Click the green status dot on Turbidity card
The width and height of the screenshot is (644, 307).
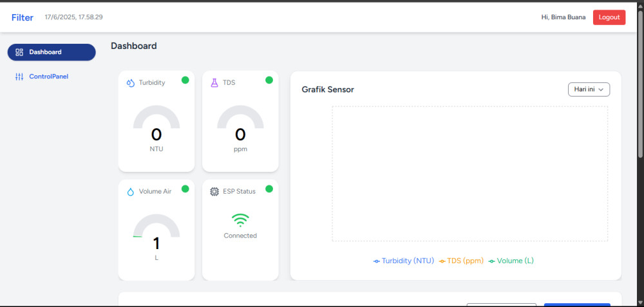point(185,80)
